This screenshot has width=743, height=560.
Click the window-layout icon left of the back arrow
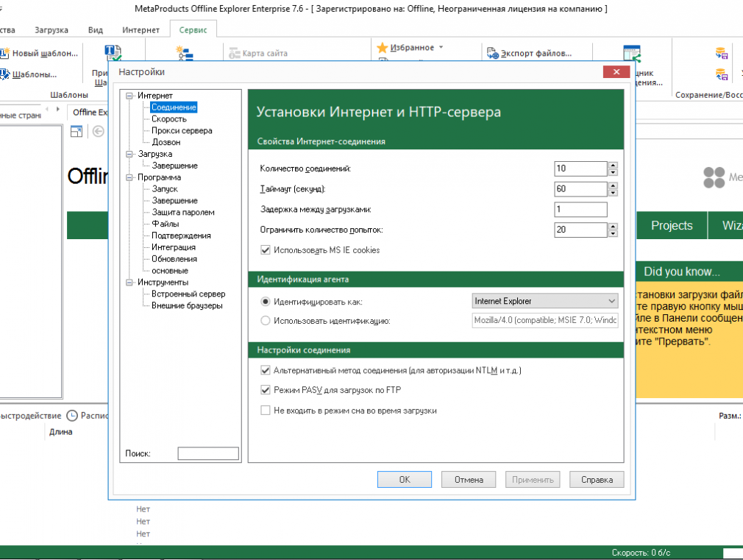[x=77, y=131]
